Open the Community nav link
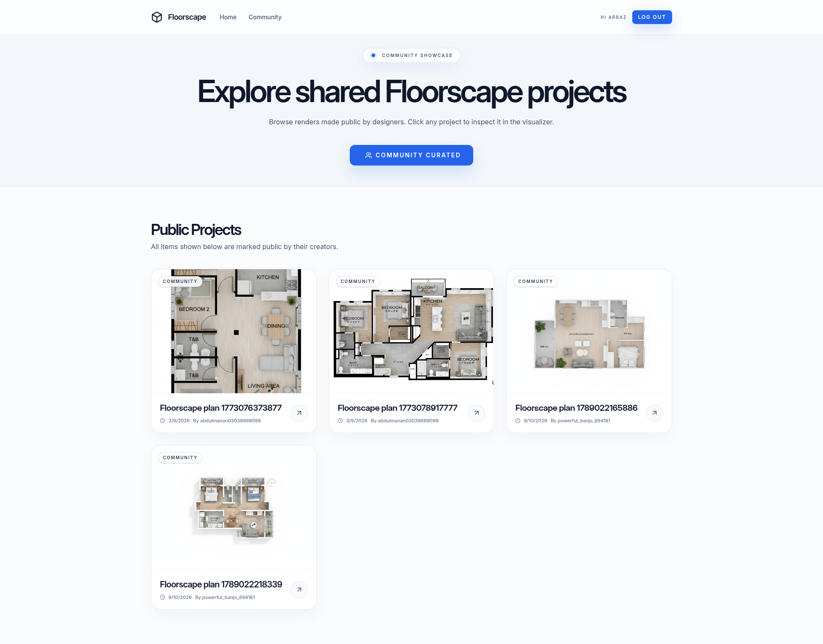The height and width of the screenshot is (644, 823). (265, 17)
